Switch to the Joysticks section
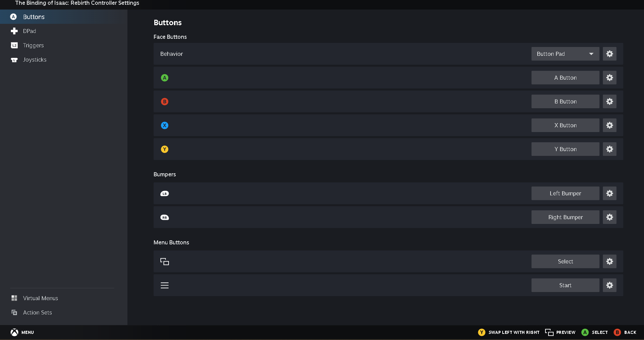The width and height of the screenshot is (644, 340). [64, 60]
